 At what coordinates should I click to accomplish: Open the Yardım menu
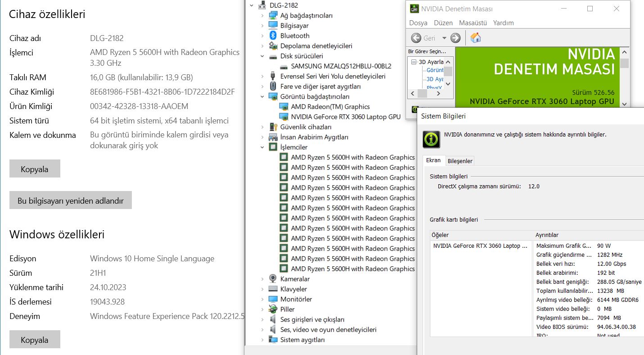pyautogui.click(x=503, y=23)
